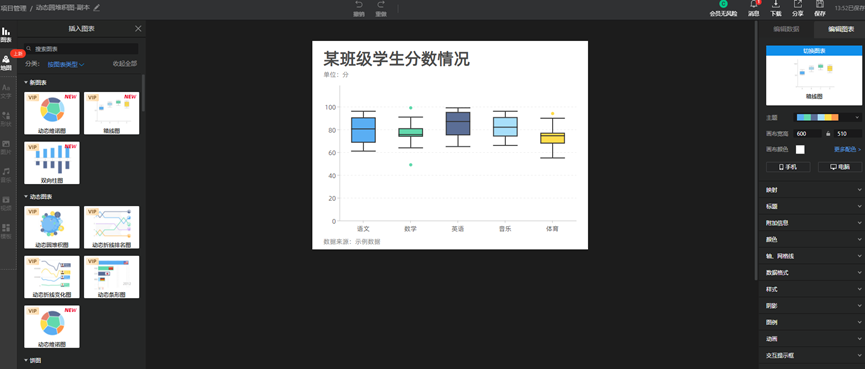
Task: Expand the 映射 settings section
Action: click(x=812, y=190)
